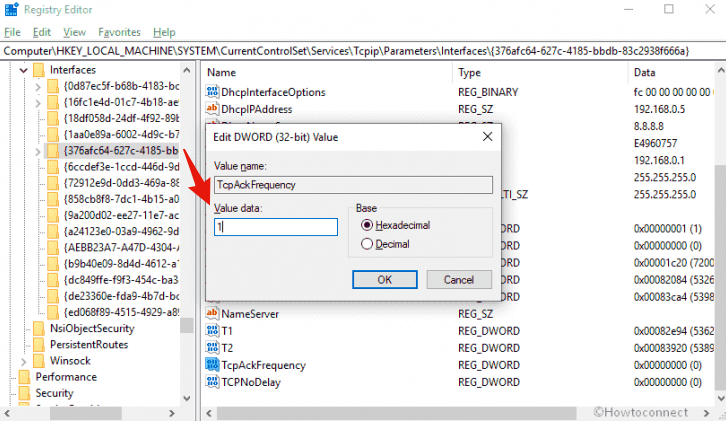
Task: Click the 192.168.0.5 data value
Action: 659,109
